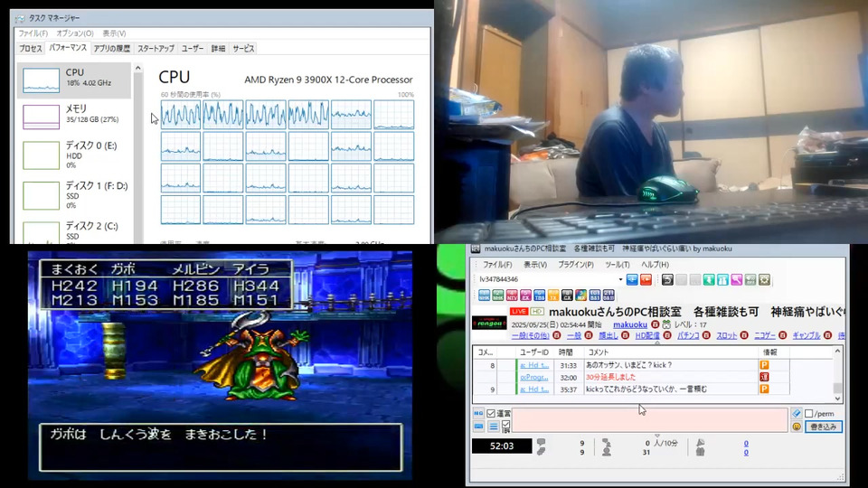Open Task Manager 表示(V) menu

(114, 33)
